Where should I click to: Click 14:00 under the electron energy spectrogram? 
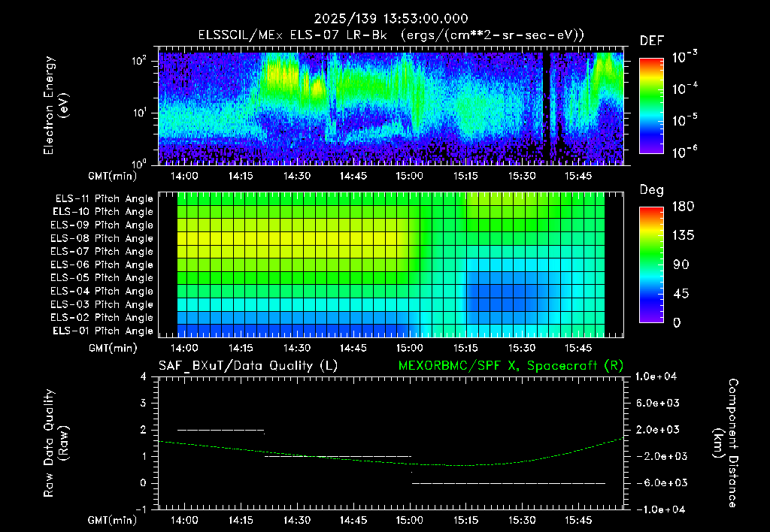tap(184, 176)
